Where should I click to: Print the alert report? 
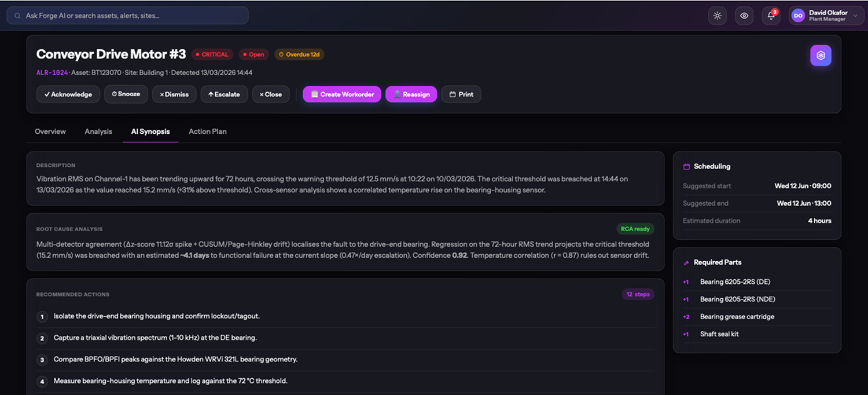(461, 94)
